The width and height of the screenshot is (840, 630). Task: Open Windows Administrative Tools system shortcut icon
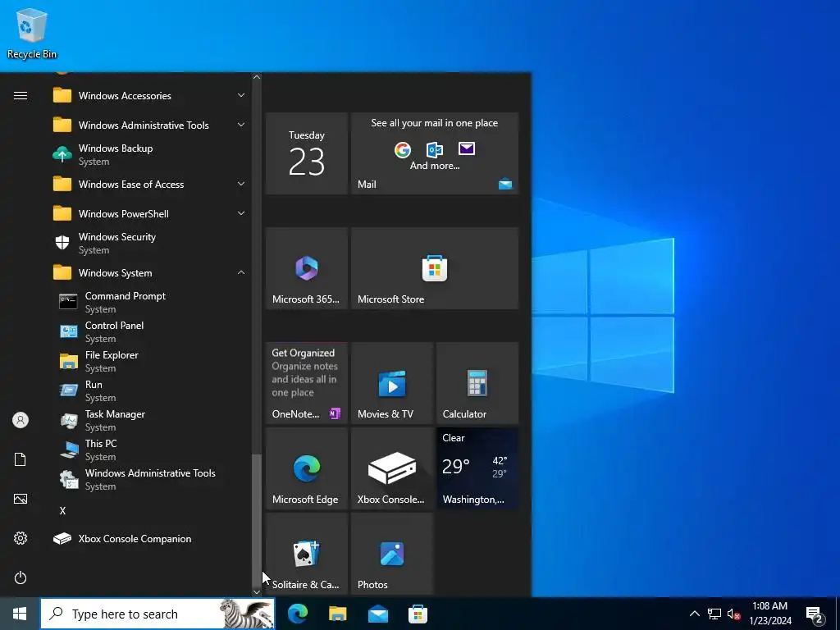tap(68, 479)
